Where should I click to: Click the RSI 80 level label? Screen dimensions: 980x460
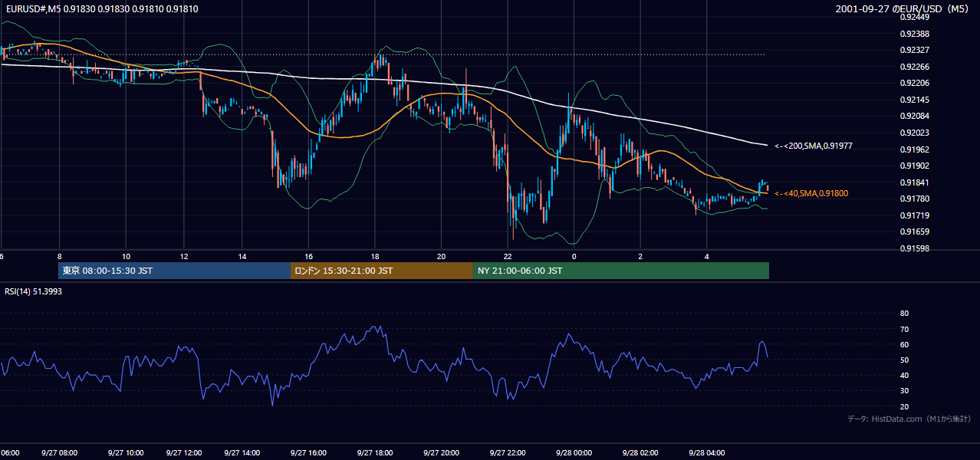click(904, 314)
